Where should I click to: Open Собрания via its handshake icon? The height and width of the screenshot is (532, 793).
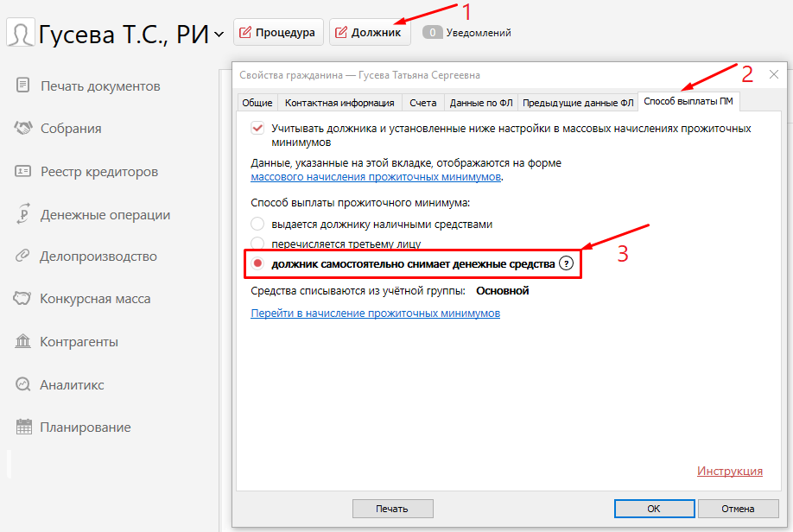(x=23, y=129)
